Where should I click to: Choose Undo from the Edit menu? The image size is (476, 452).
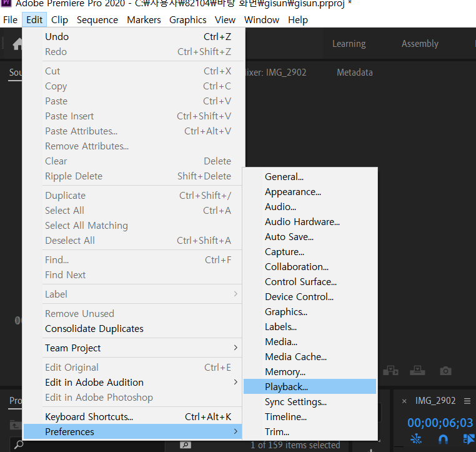[133, 37]
